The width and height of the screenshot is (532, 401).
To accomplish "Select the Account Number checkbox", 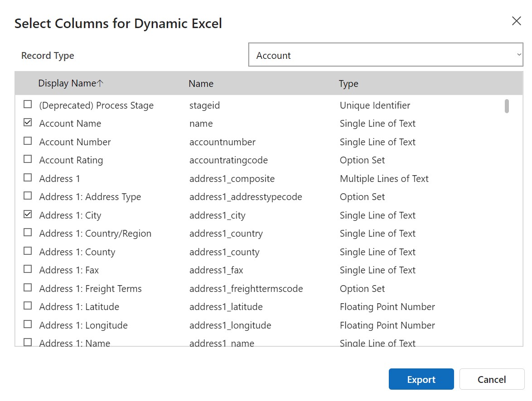I will [27, 142].
